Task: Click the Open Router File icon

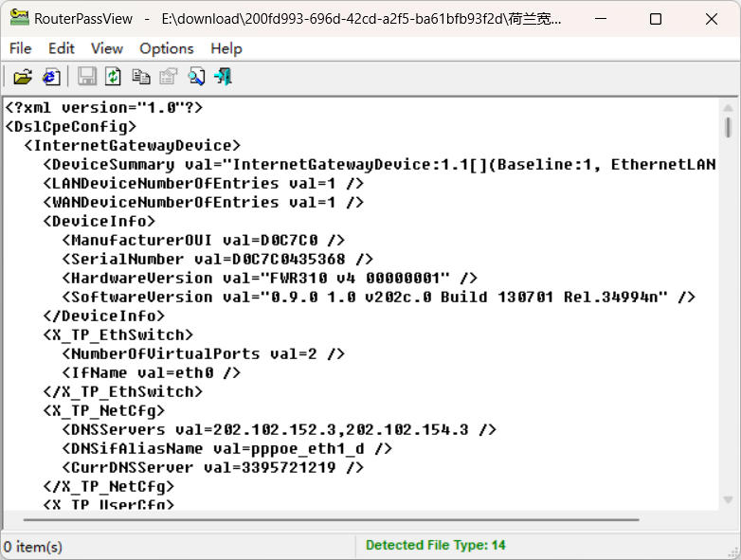Action: pos(23,77)
